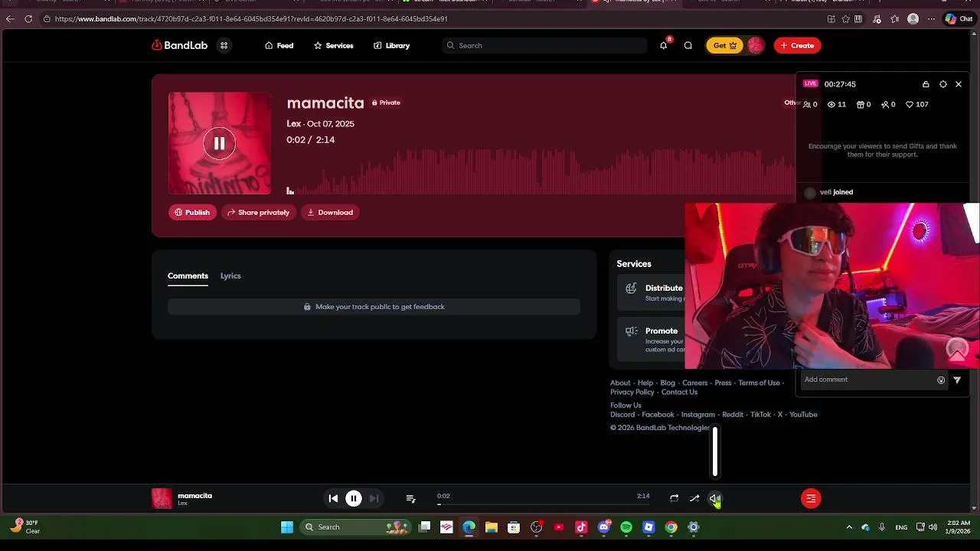
Task: Add this page to favorites
Action: click(x=845, y=18)
